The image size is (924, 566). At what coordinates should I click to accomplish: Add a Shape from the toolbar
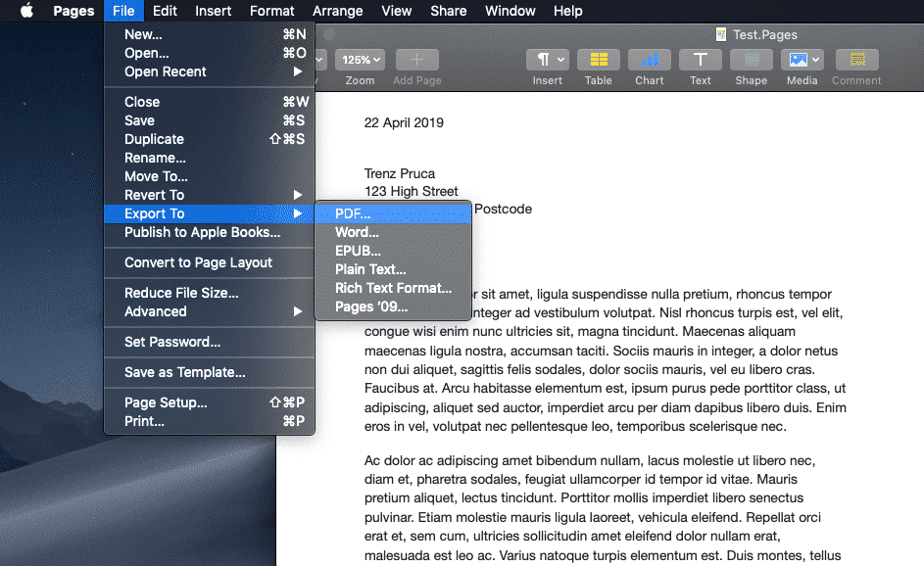[x=752, y=60]
